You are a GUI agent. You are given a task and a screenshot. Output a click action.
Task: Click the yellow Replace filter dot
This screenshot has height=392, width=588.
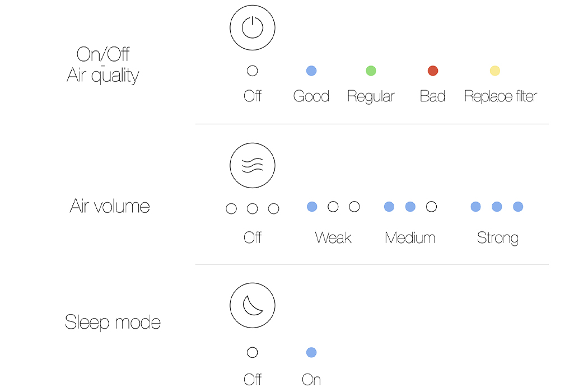494,71
